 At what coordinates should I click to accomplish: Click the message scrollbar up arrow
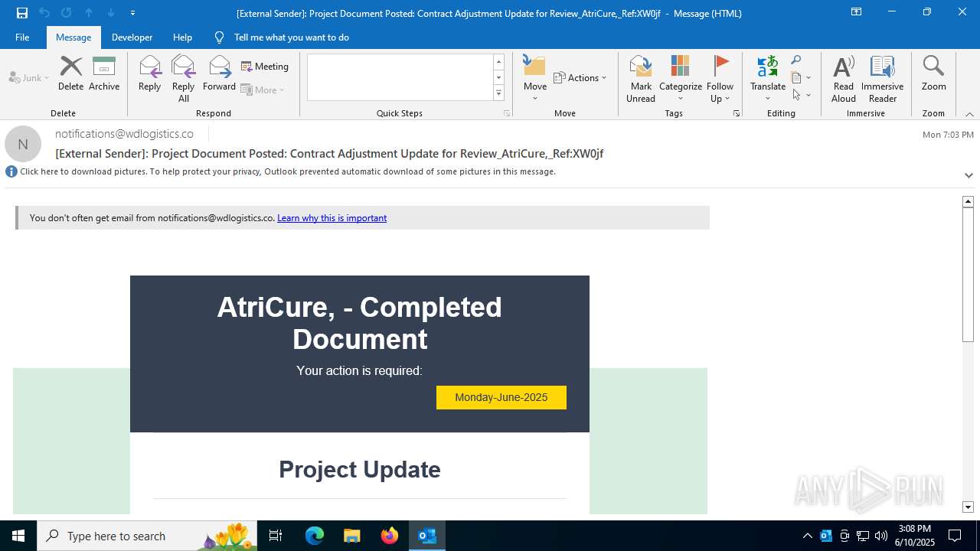(x=968, y=201)
